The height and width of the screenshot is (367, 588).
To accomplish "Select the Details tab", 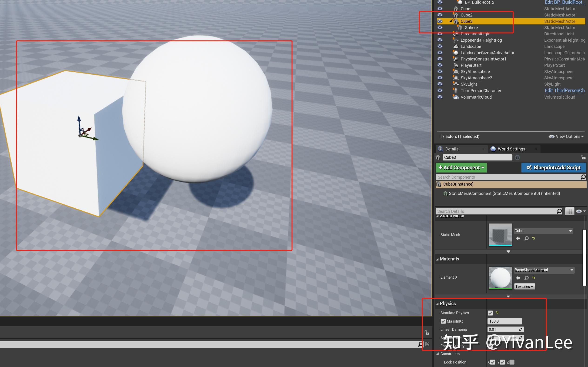I will click(461, 149).
